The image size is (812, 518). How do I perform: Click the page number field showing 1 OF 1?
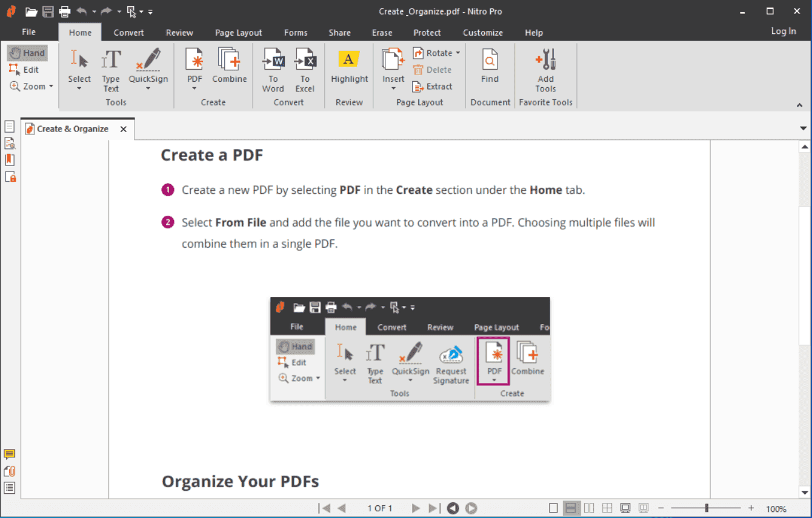380,508
